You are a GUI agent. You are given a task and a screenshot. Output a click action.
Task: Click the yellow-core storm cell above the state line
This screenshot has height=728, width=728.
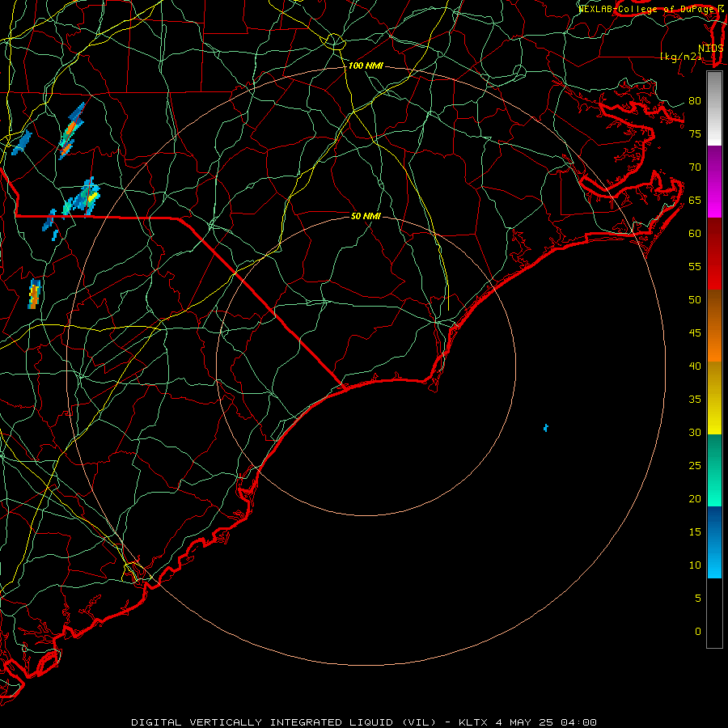pos(88,198)
